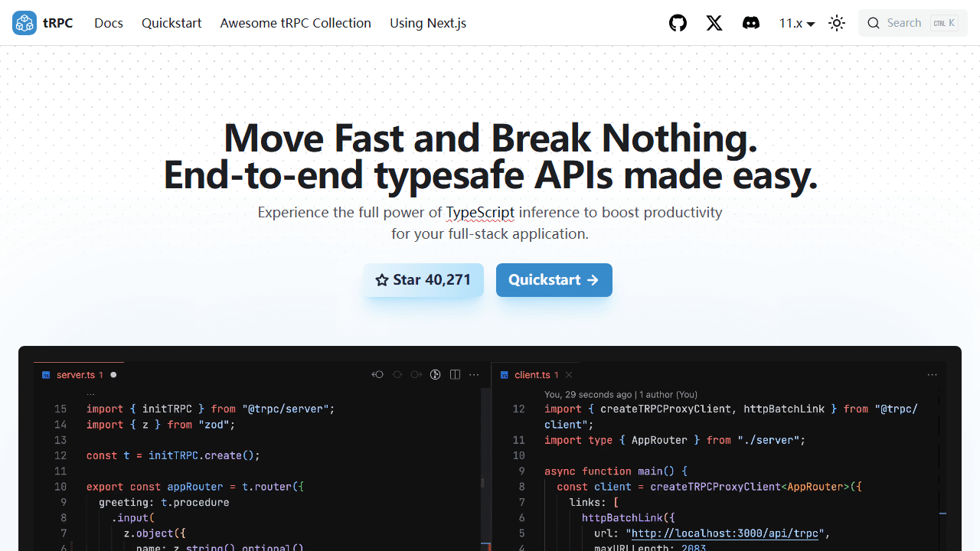Open the GitHub repository icon
Image resolution: width=980 pixels, height=551 pixels.
(x=678, y=23)
